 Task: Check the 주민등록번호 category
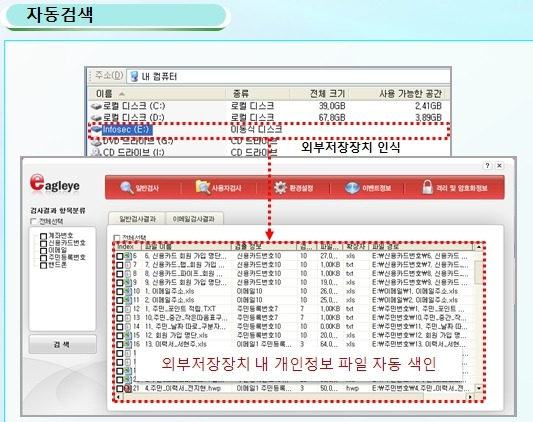[43, 258]
